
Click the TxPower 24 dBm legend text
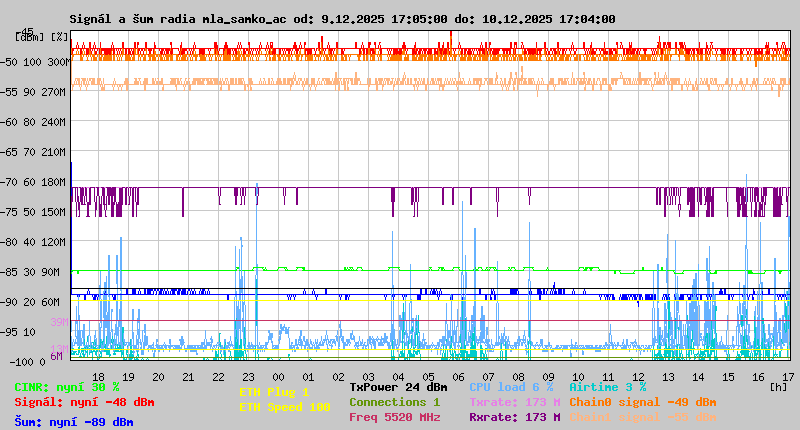pos(398,387)
